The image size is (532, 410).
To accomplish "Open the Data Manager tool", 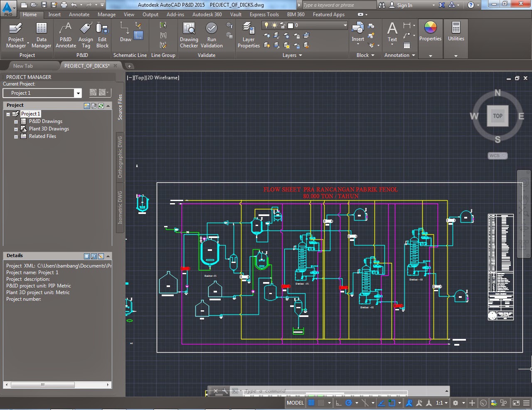I will [41, 35].
